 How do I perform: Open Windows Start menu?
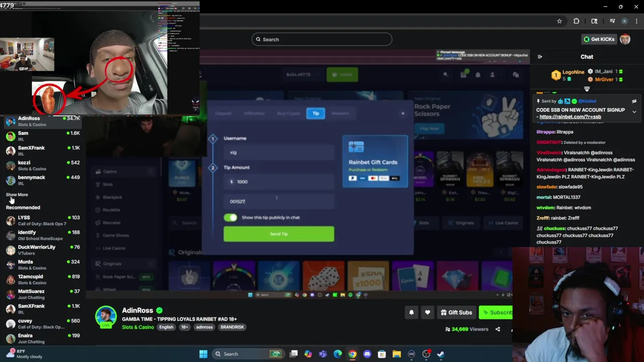click(203, 354)
